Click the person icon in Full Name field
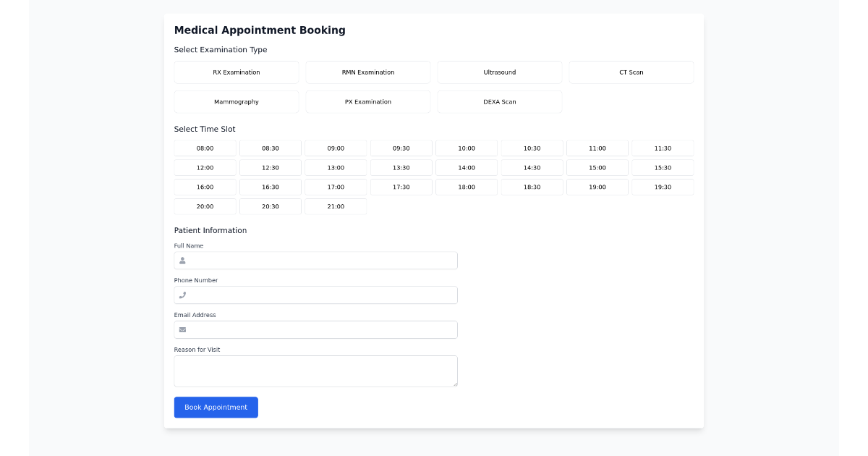The height and width of the screenshot is (456, 868). point(182,260)
